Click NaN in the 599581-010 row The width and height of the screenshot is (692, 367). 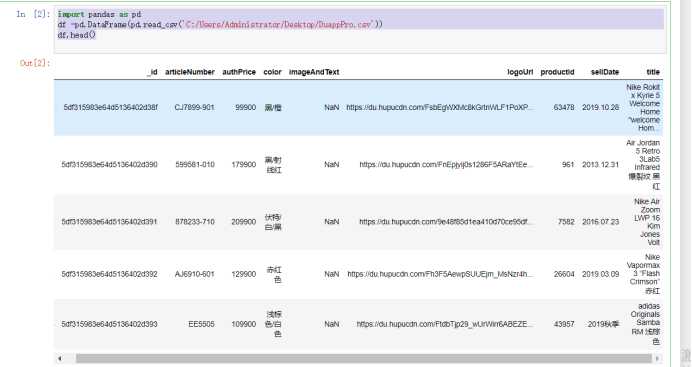[331, 165]
